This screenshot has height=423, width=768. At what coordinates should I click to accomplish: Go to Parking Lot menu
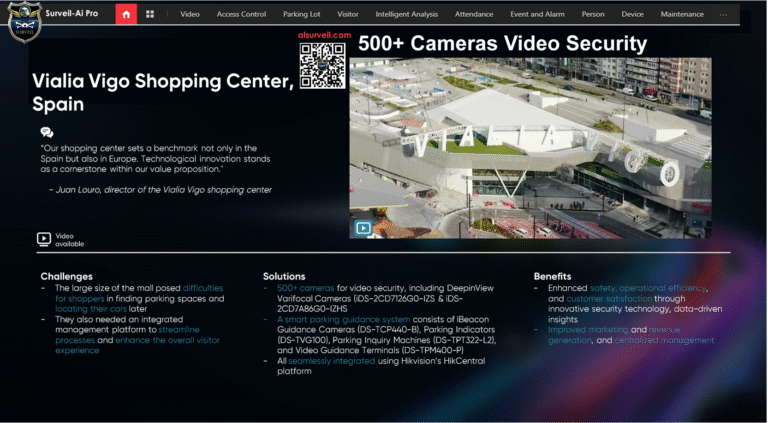coord(302,14)
